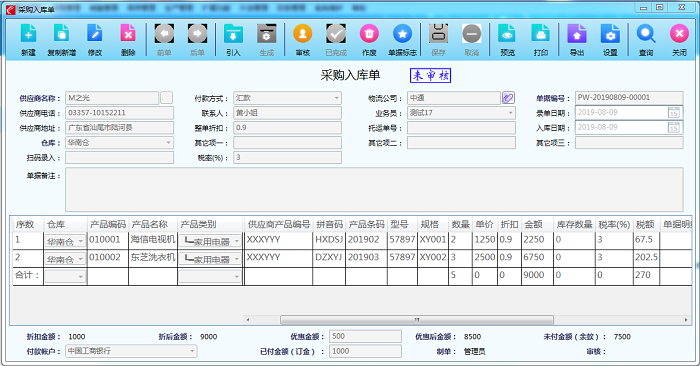Open the calendar for 入库日期
This screenshot has width=700, height=366.
pyautogui.click(x=674, y=128)
